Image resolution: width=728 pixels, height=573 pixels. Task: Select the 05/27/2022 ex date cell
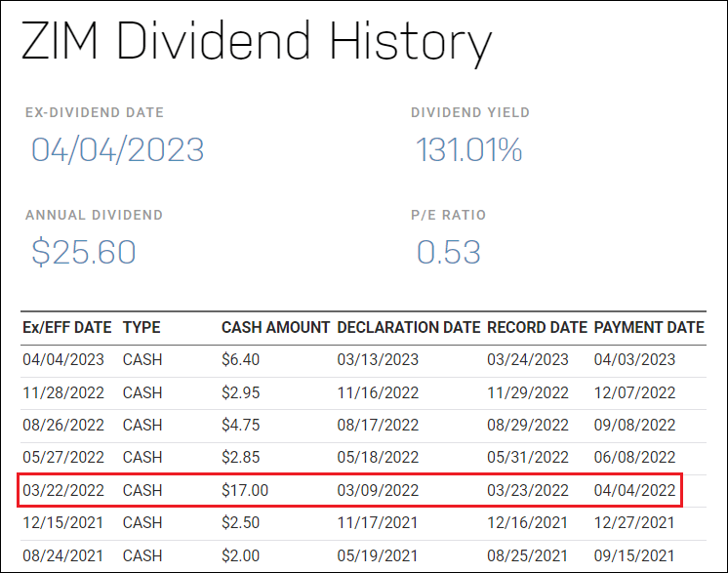click(x=63, y=457)
